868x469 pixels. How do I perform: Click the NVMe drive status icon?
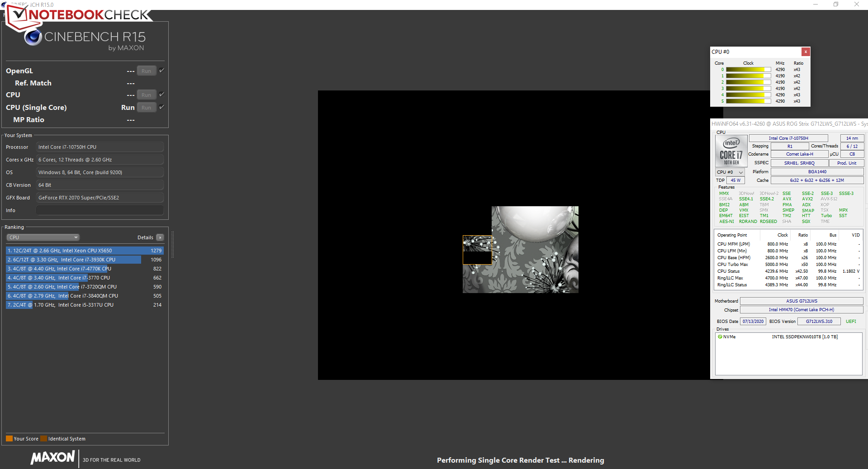coord(720,337)
